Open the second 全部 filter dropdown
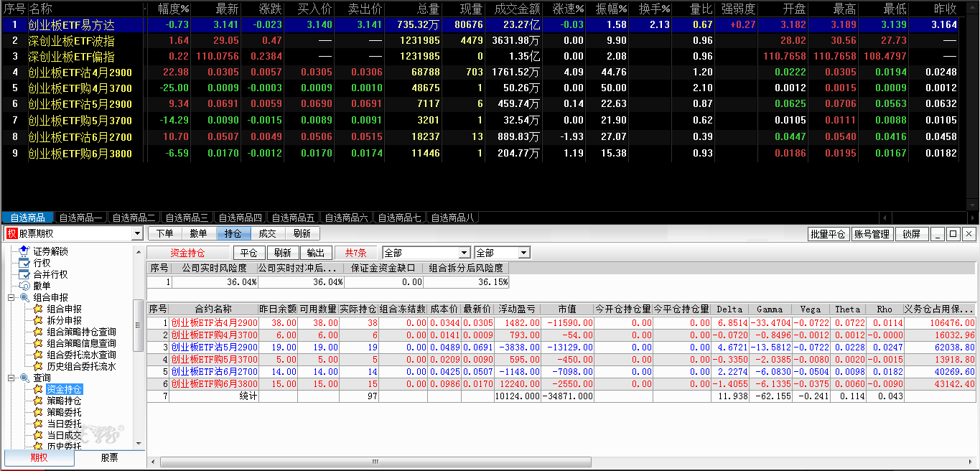Screen dimensions: 980x471 [524, 253]
